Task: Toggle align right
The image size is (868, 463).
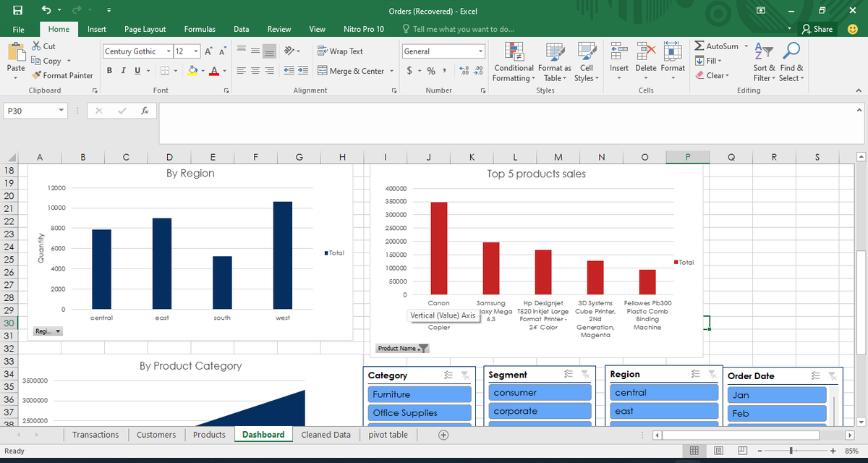Action: click(271, 71)
